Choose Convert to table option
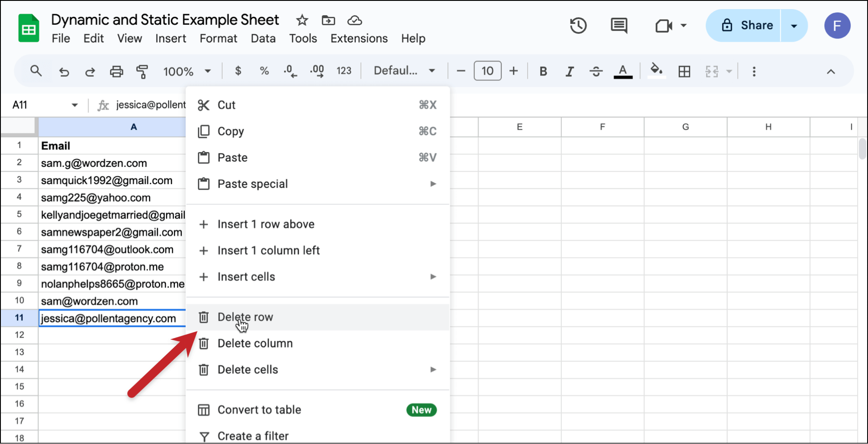The height and width of the screenshot is (444, 868). [317, 410]
